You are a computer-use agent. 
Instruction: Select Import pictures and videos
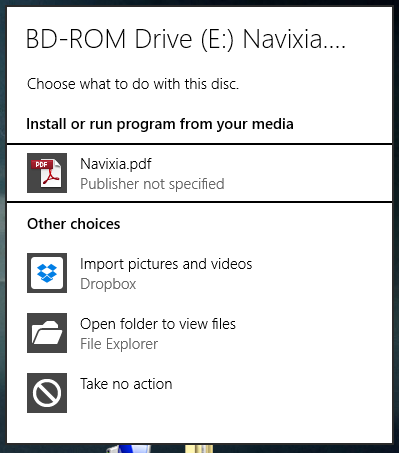pyautogui.click(x=166, y=264)
